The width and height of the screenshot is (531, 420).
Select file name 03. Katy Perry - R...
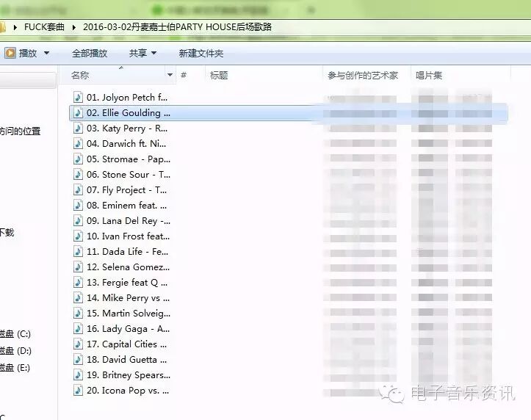point(127,128)
